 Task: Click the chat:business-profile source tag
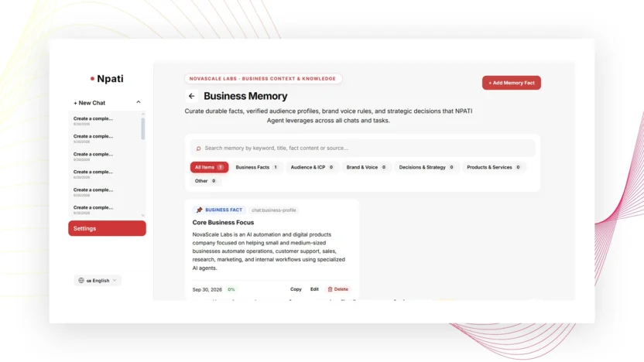tap(273, 210)
